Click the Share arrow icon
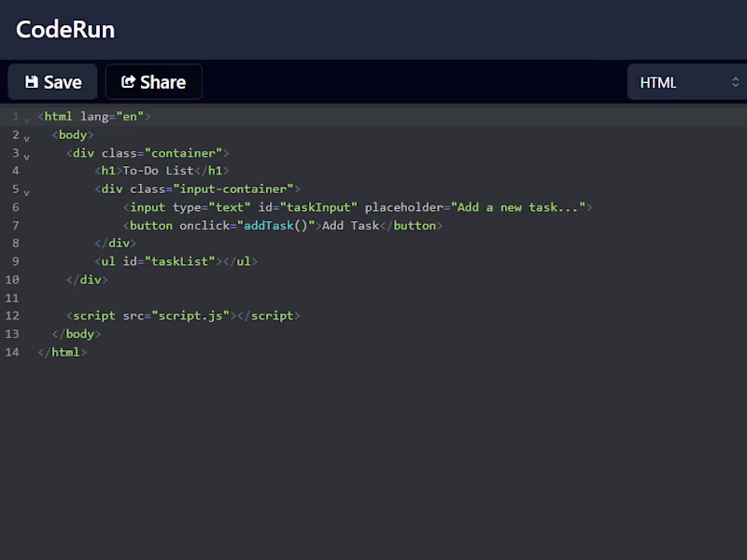Viewport: 747px width, 560px height. point(129,82)
